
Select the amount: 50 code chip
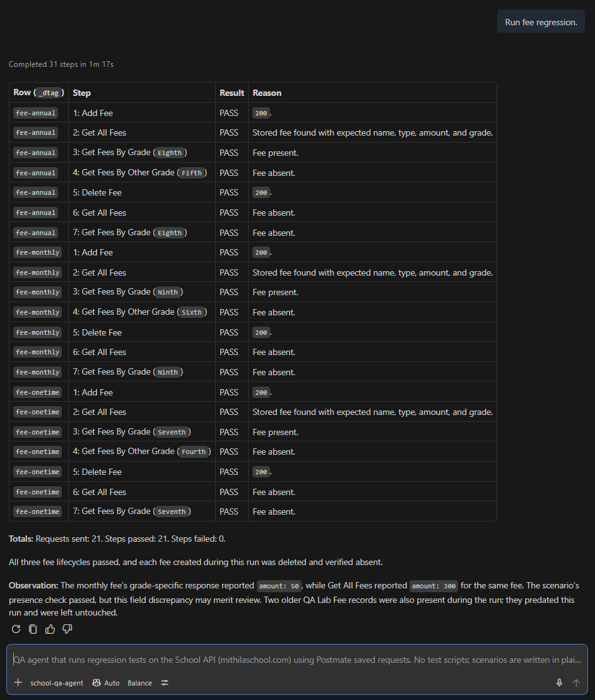pyautogui.click(x=279, y=586)
